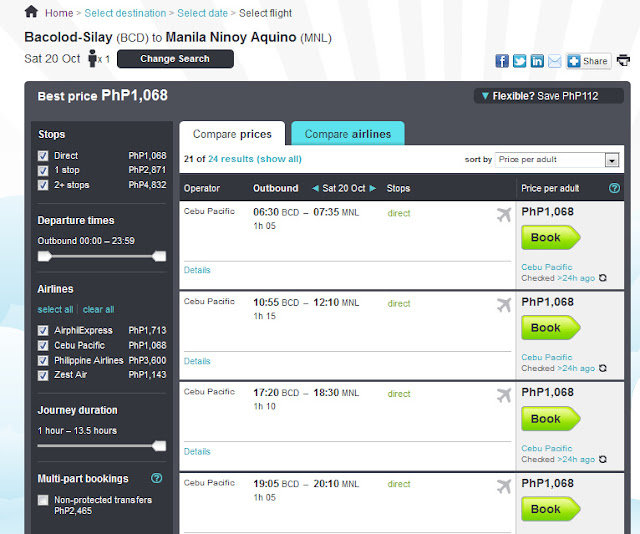Click plane icon on 19:05 flight
Viewport: 640px width, 534px height.
pos(504,486)
